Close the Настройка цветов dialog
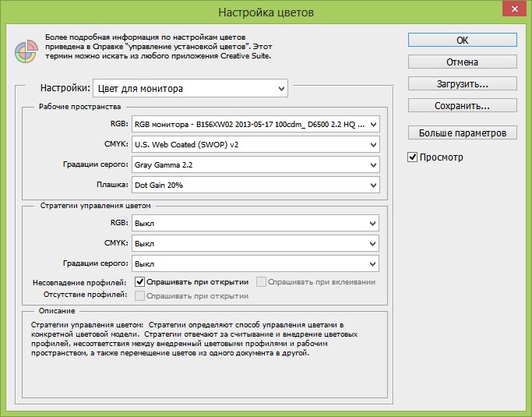The image size is (532, 417). pyautogui.click(x=514, y=9)
